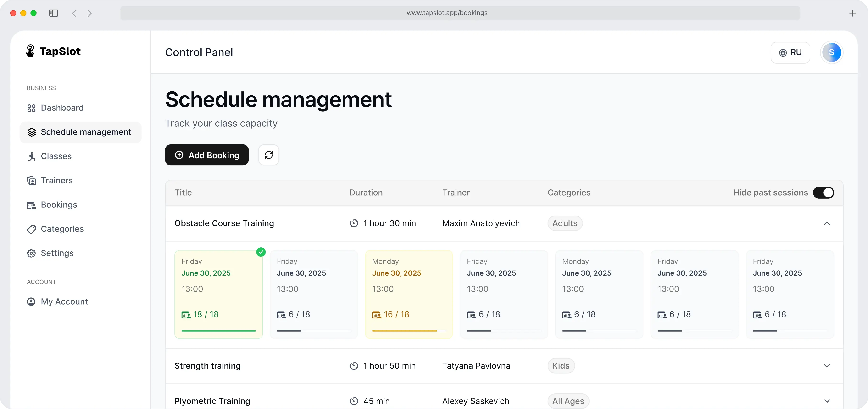Click the Schedule management layers icon
Image resolution: width=868 pixels, height=409 pixels.
click(x=31, y=132)
